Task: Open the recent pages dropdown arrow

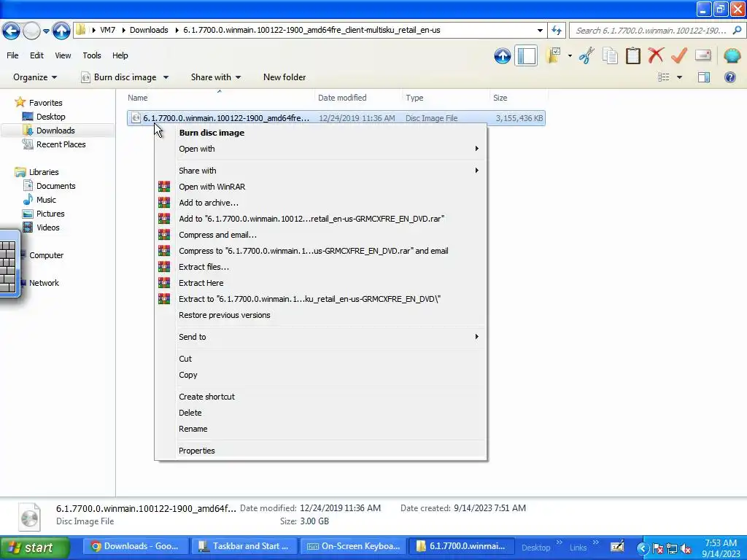Action: pos(46,31)
